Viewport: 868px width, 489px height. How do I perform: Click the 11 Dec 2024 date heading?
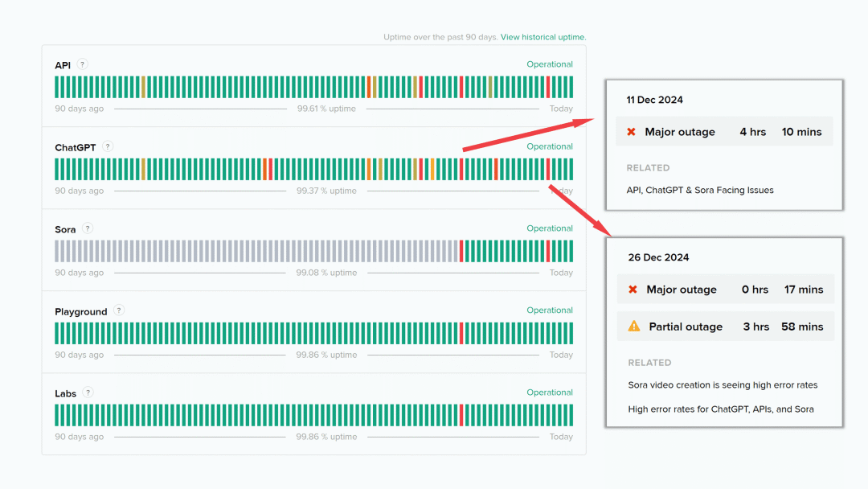pyautogui.click(x=654, y=100)
